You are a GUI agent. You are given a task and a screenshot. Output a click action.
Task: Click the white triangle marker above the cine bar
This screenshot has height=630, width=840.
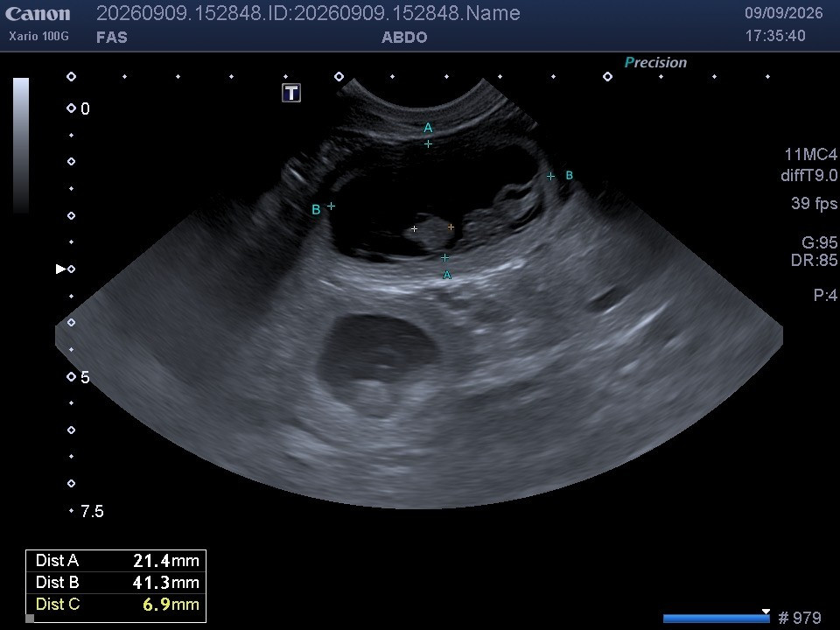click(x=766, y=612)
